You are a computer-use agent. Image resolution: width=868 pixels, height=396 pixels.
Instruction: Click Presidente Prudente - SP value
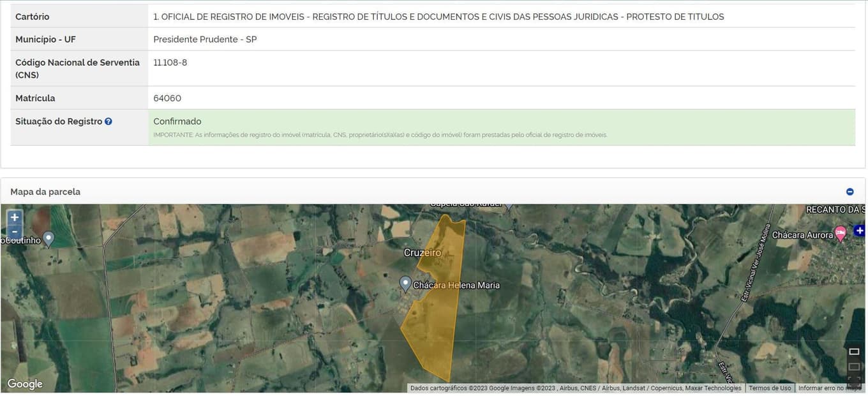(206, 40)
